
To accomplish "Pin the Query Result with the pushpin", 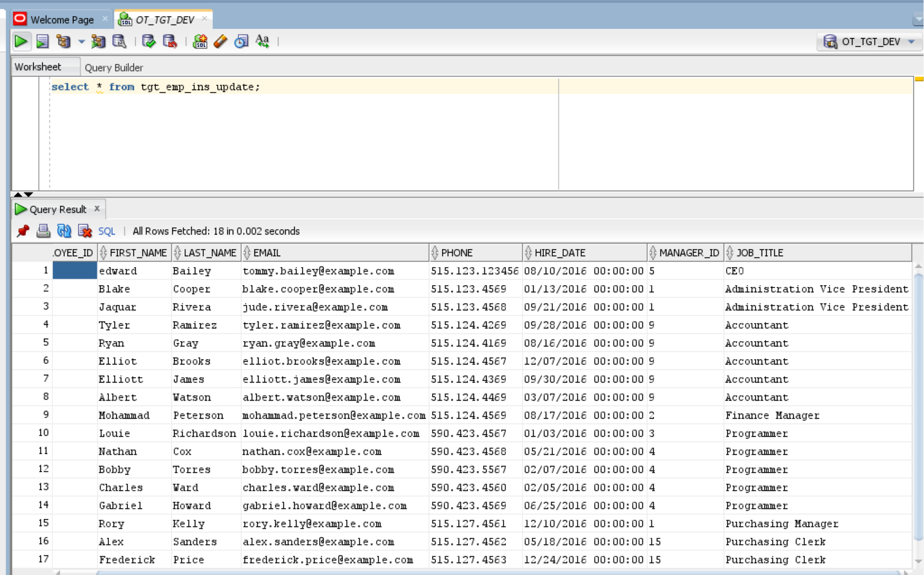I will (x=23, y=231).
